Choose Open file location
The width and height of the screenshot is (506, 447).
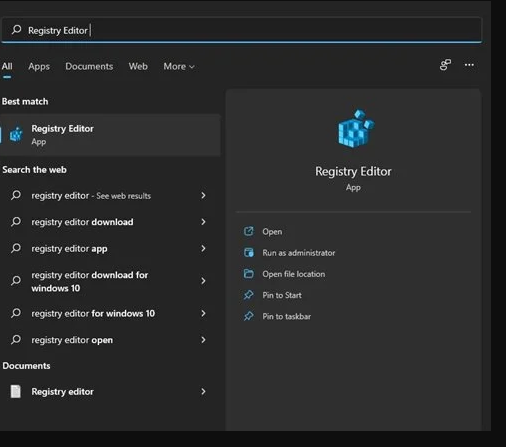point(294,274)
